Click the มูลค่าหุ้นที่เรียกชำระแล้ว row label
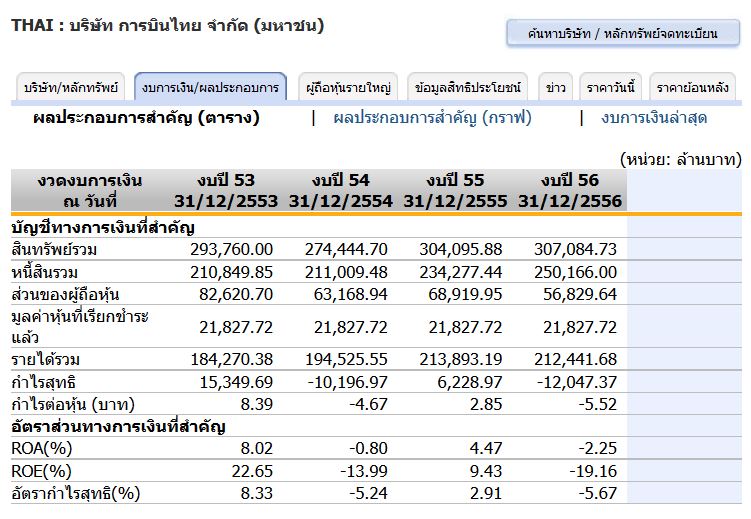This screenshot has width=751, height=519. coord(80,327)
